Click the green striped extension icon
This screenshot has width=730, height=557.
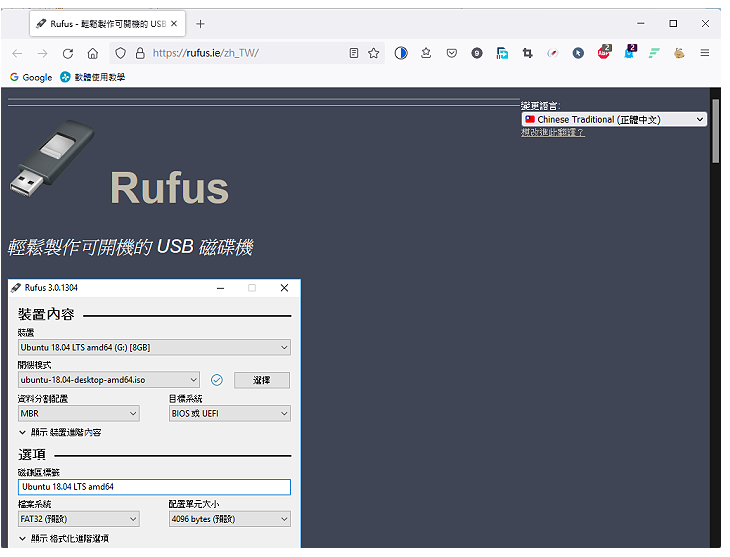pos(654,54)
